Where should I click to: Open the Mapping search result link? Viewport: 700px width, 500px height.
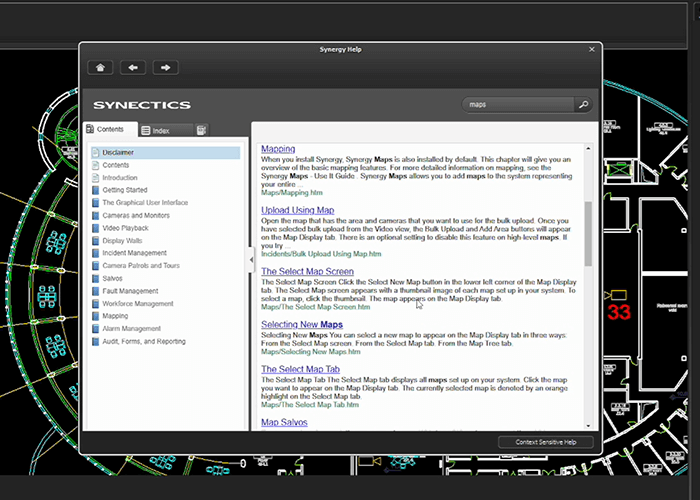coord(278,149)
